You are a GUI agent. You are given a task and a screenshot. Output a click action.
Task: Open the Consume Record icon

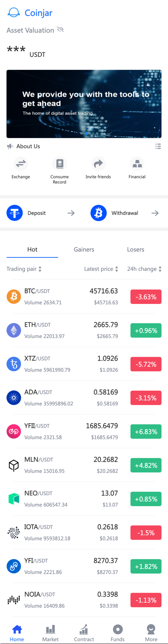pyautogui.click(x=59, y=164)
